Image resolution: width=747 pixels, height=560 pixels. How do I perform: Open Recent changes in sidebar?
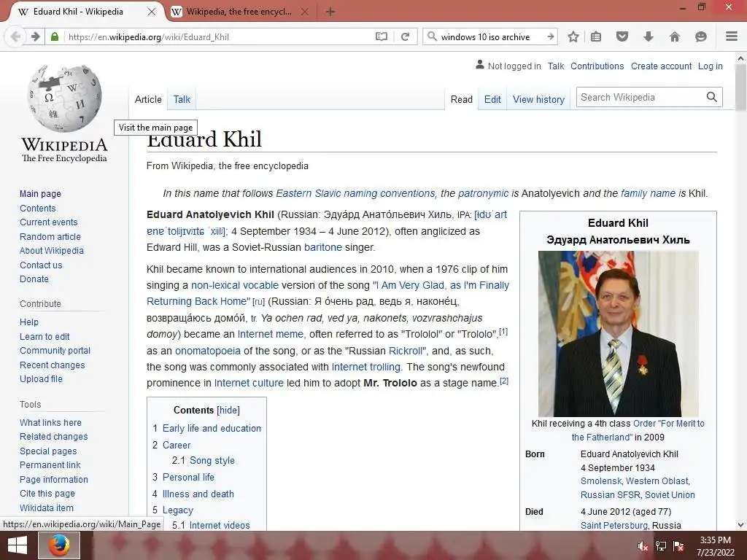coord(53,365)
